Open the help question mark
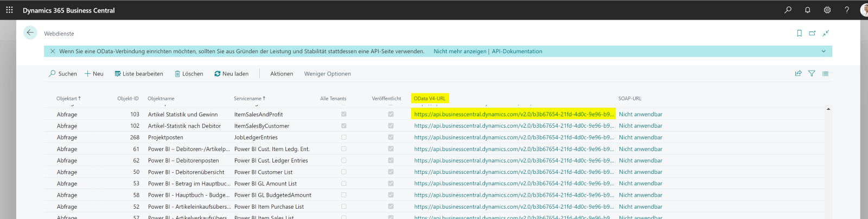The width and height of the screenshot is (868, 219). click(x=846, y=10)
